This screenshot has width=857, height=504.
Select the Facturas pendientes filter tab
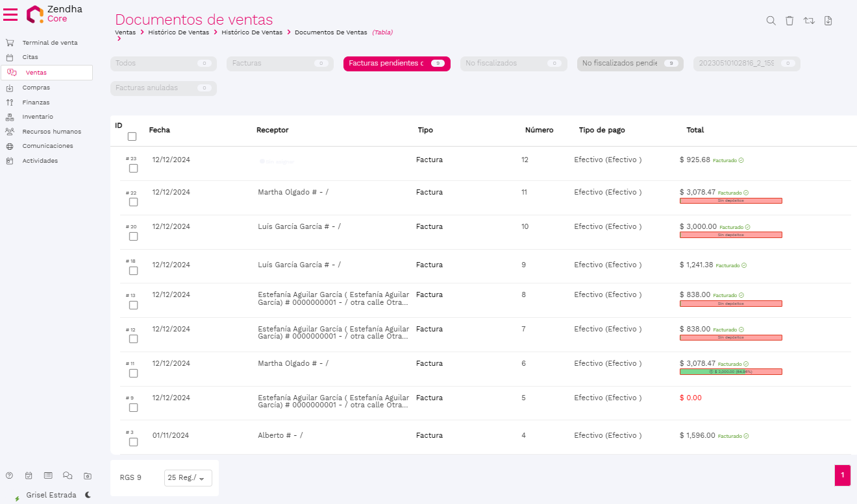(x=396, y=64)
